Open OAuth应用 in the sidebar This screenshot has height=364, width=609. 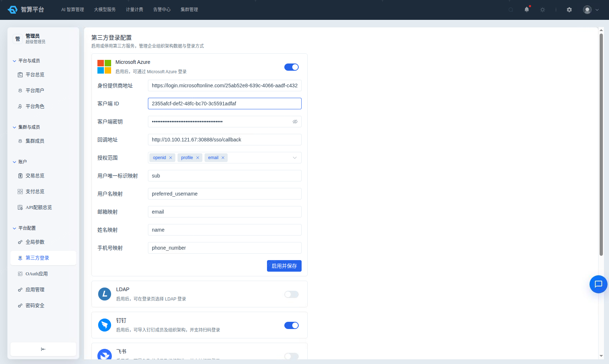tap(43, 274)
